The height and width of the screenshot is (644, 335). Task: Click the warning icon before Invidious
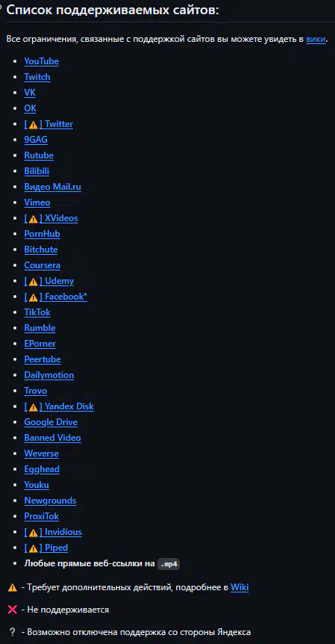point(34,532)
